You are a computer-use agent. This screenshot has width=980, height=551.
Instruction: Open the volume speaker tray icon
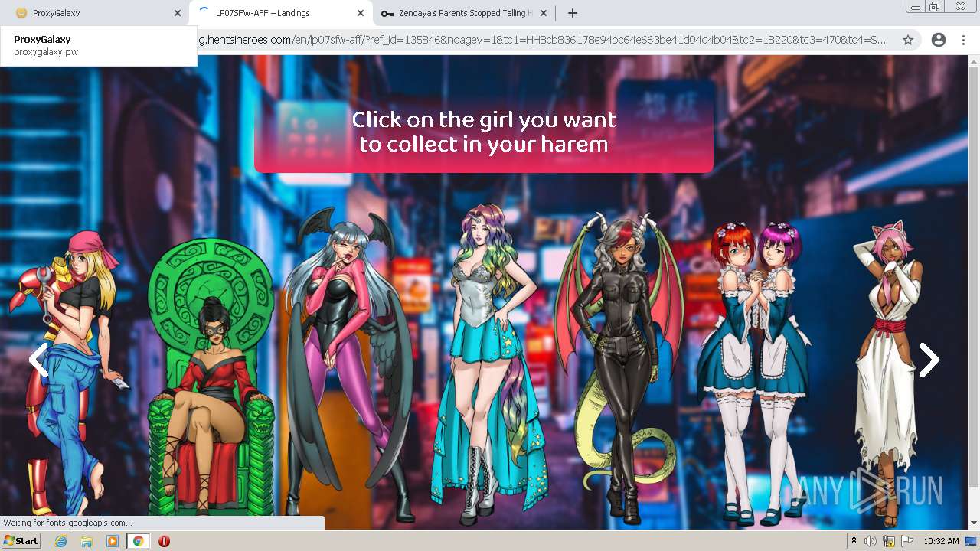(871, 541)
